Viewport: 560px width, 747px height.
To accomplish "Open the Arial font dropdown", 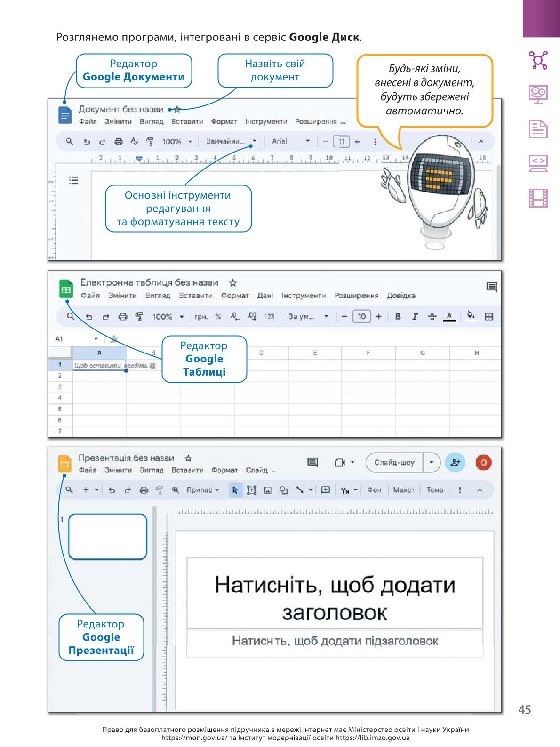I will [291, 141].
